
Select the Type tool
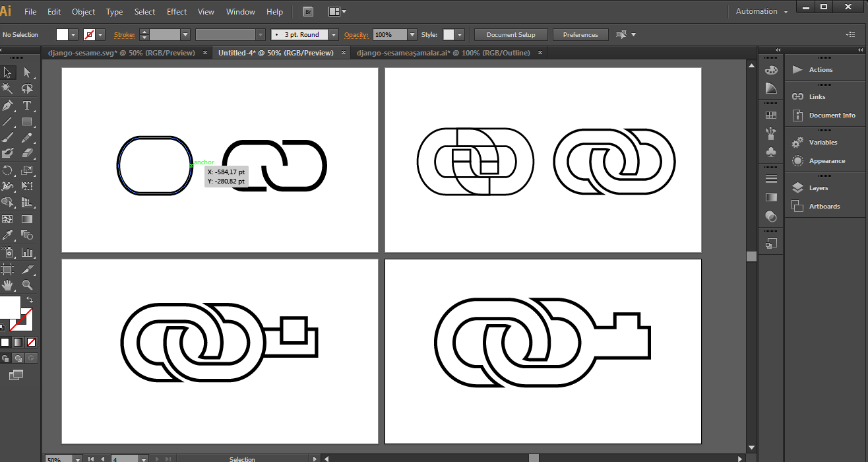pyautogui.click(x=27, y=106)
